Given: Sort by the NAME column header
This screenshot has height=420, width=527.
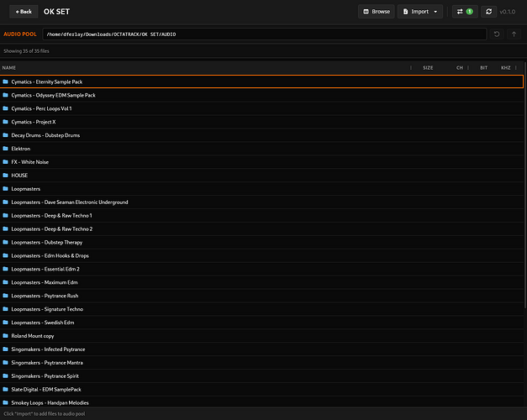Looking at the screenshot, I should point(9,68).
